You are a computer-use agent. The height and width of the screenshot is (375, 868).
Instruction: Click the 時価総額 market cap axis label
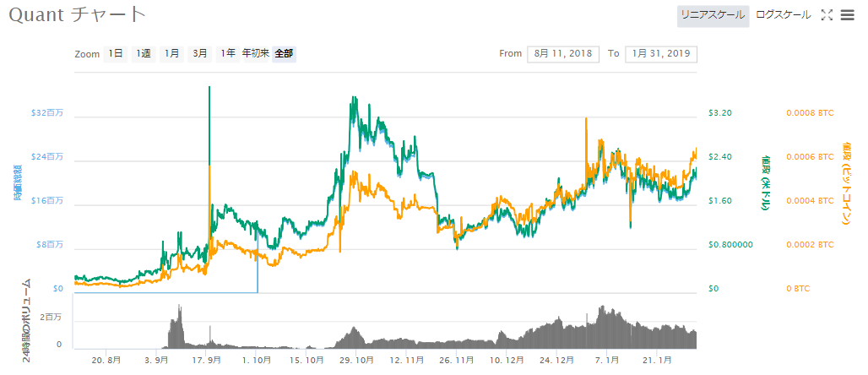pyautogui.click(x=18, y=183)
